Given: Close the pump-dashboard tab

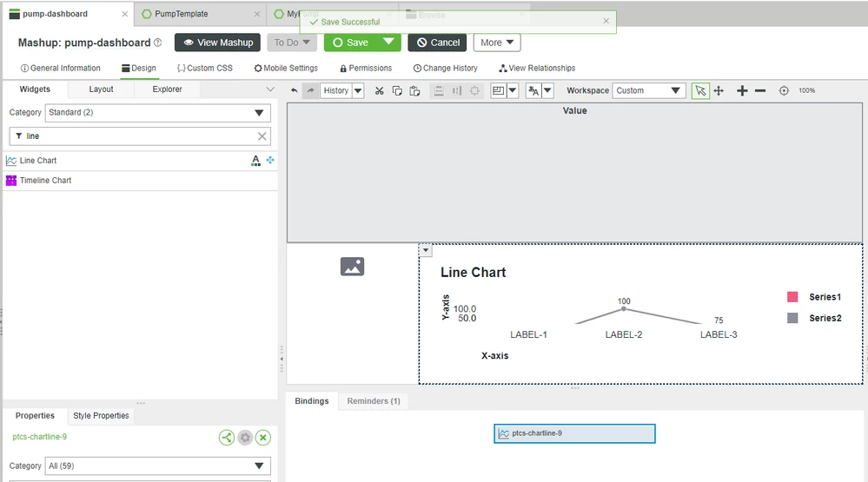Looking at the screenshot, I should coord(124,14).
